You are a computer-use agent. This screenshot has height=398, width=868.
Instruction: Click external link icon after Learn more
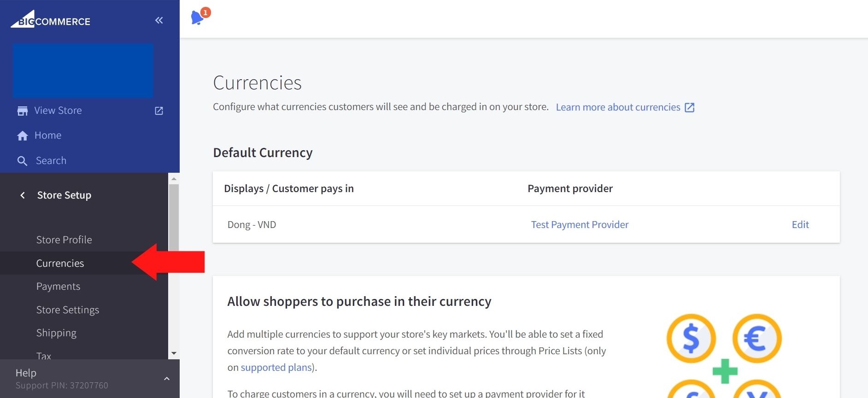pyautogui.click(x=690, y=108)
